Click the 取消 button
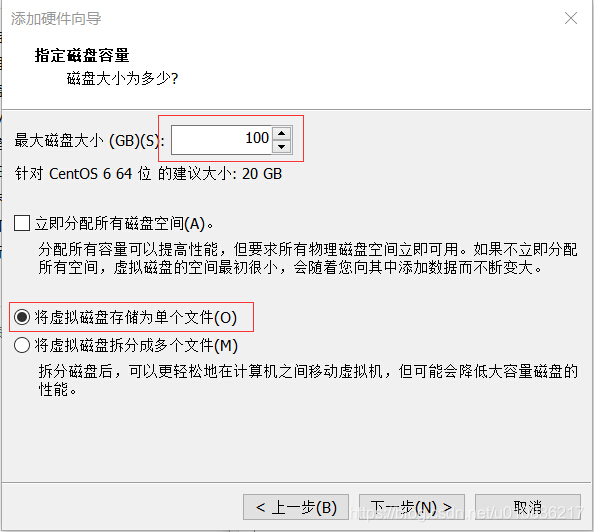The height and width of the screenshot is (532, 594). pyautogui.click(x=528, y=507)
